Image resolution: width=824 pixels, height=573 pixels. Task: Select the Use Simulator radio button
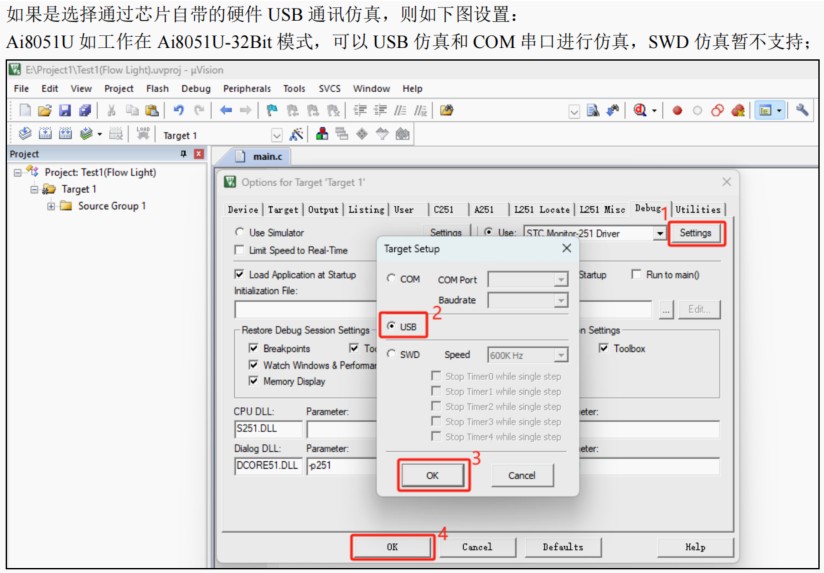click(240, 232)
